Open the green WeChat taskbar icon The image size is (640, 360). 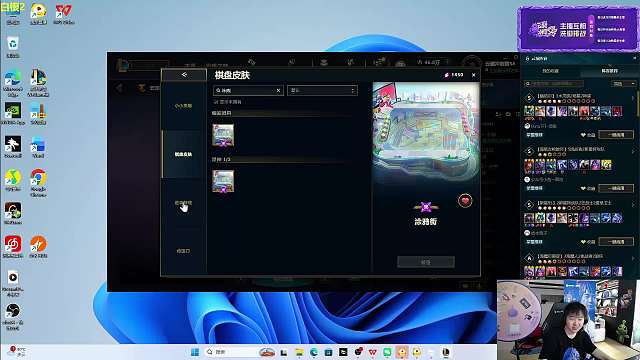(387, 352)
